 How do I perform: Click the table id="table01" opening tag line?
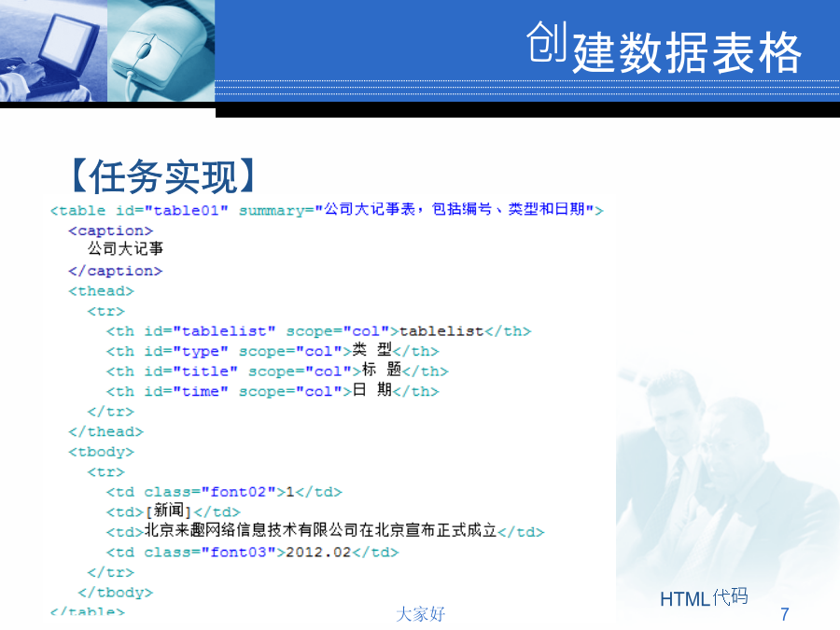point(327,209)
